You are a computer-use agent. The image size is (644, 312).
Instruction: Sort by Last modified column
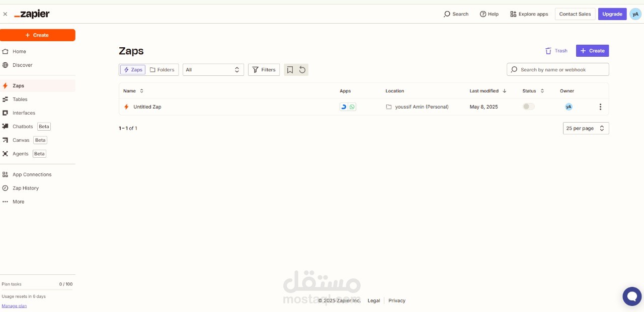pyautogui.click(x=488, y=91)
